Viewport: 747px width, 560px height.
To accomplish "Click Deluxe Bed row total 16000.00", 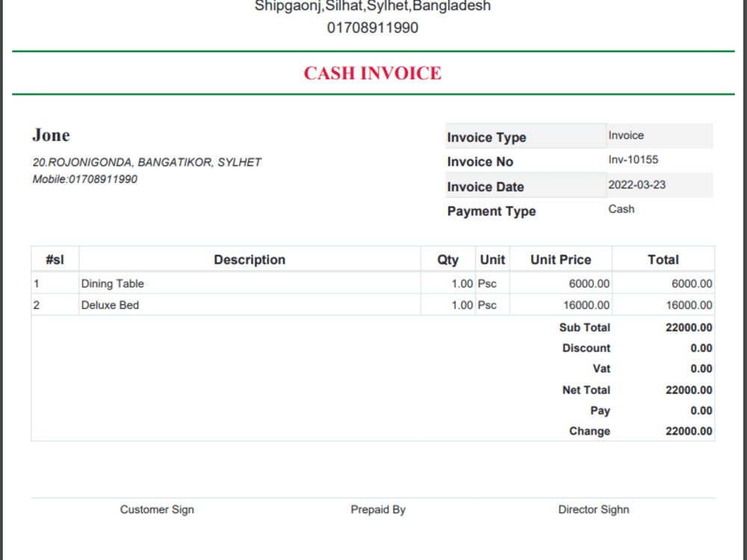I will 689,305.
